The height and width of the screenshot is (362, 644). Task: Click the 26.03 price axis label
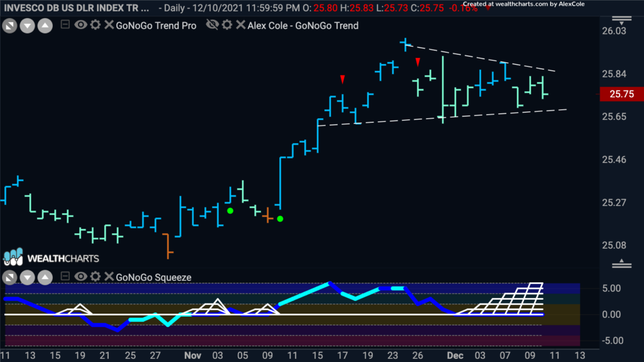point(614,31)
